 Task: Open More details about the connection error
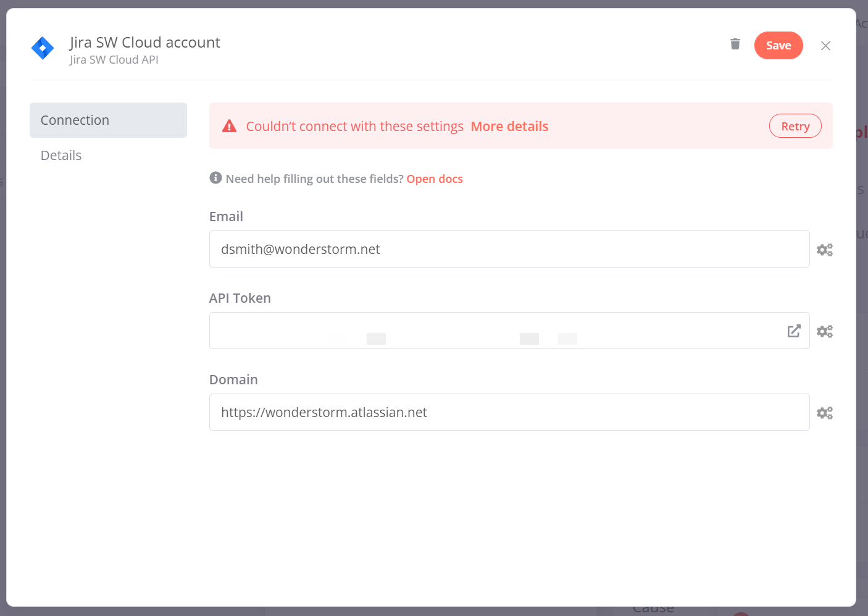(509, 126)
